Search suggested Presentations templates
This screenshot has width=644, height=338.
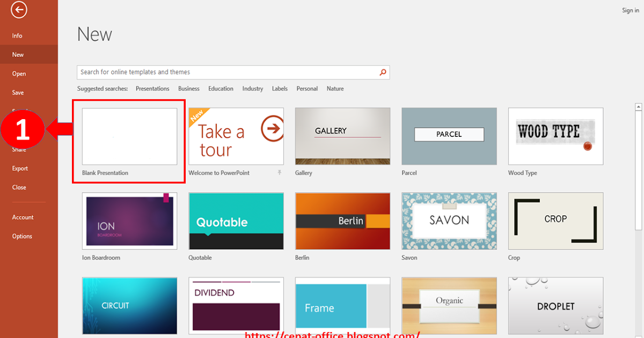(x=152, y=89)
